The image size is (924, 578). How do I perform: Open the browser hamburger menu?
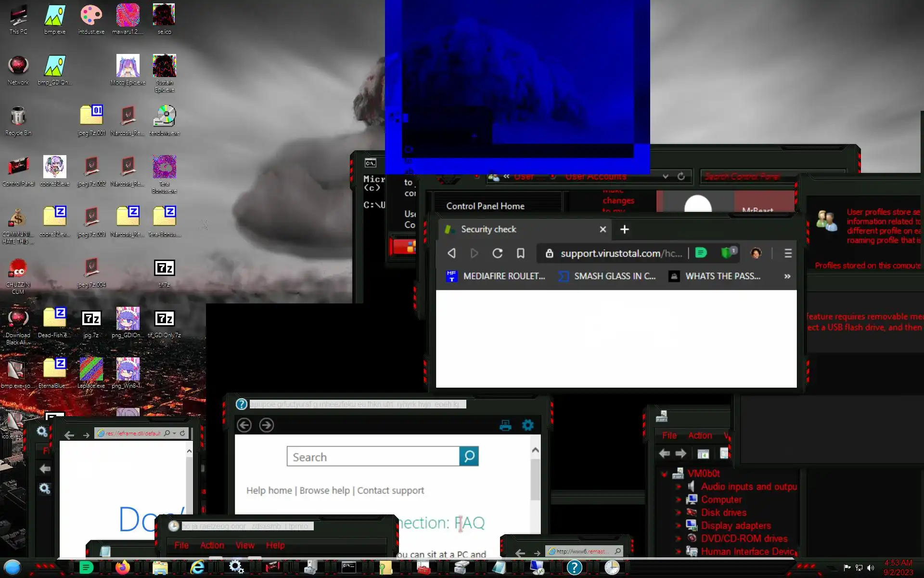point(788,253)
